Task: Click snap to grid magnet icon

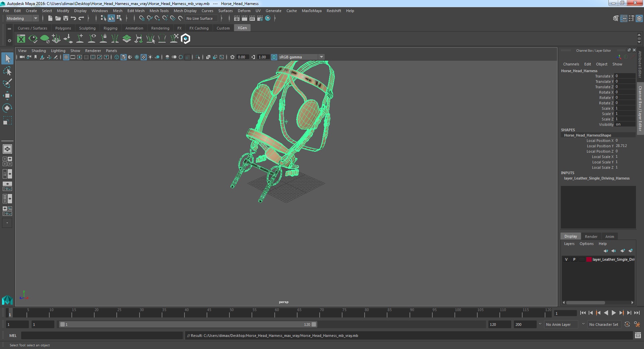Action: click(x=142, y=18)
